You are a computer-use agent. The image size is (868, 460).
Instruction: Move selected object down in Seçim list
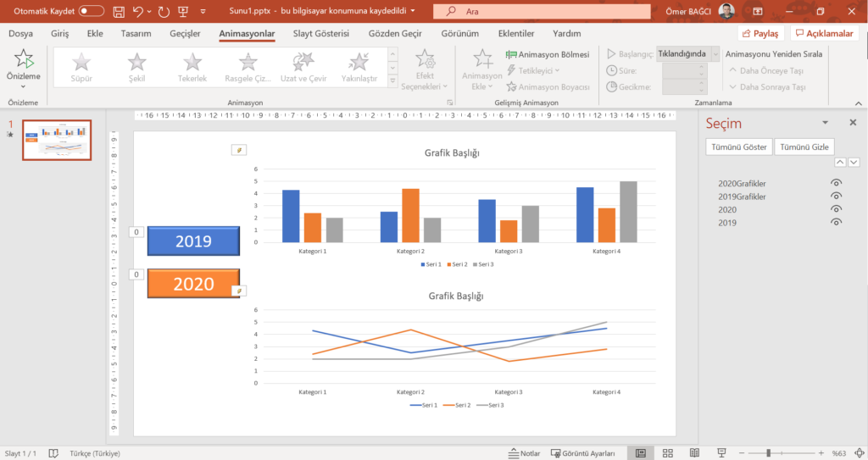click(854, 162)
